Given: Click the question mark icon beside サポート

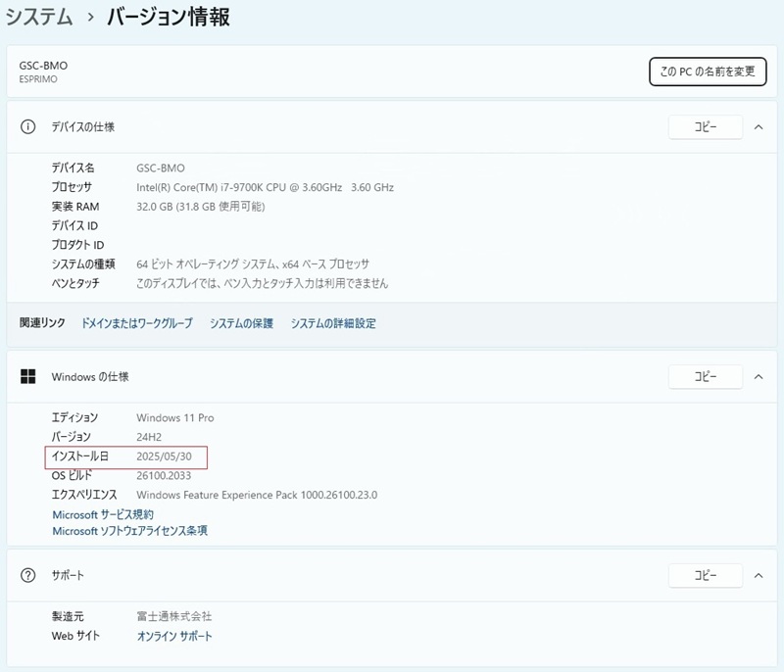Looking at the screenshot, I should 28,576.
